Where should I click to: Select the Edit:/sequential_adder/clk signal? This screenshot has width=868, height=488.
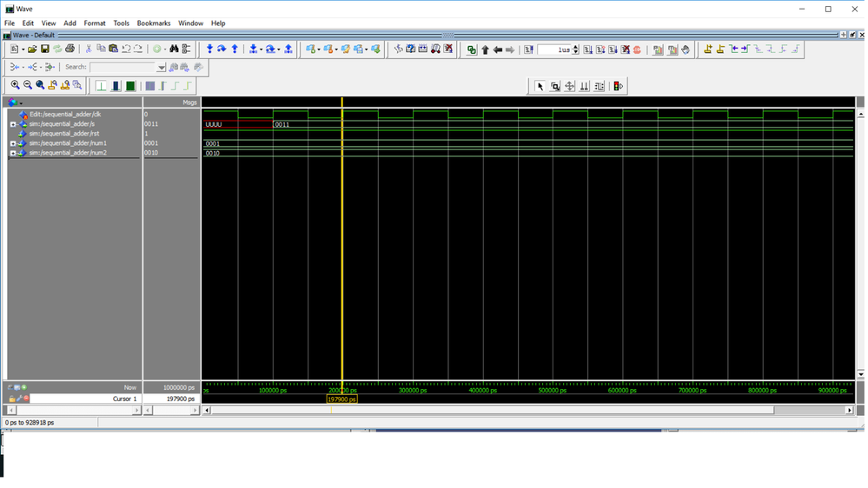pos(65,115)
